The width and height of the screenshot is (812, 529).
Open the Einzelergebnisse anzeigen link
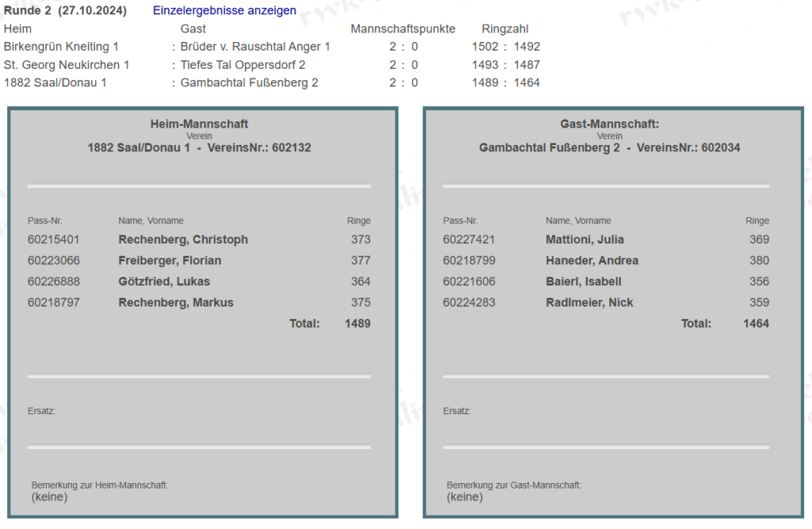point(224,10)
